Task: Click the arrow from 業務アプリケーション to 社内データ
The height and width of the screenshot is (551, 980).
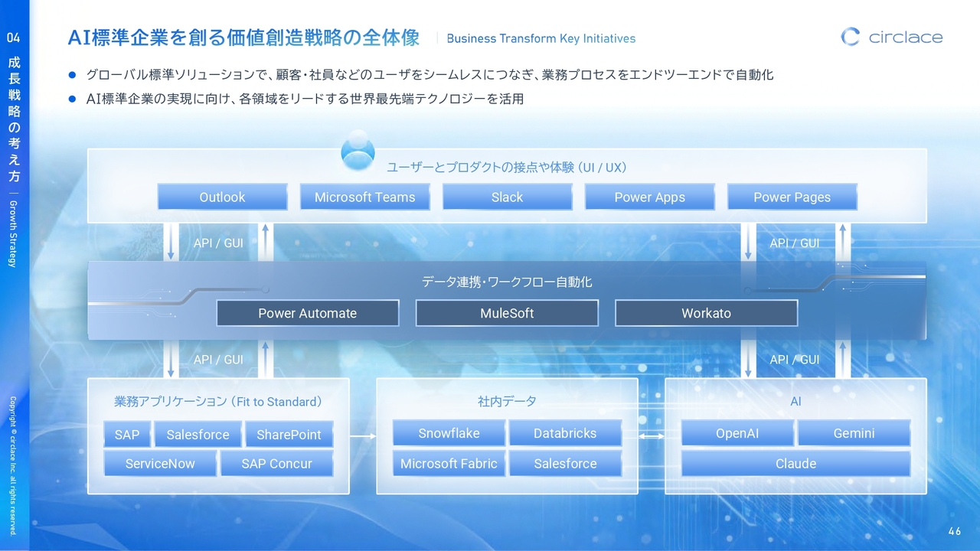Action: [363, 436]
